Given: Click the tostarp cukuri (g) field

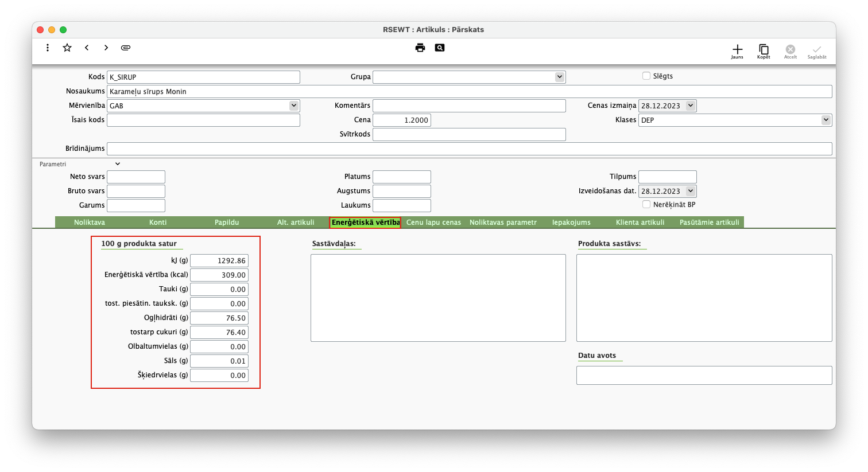Looking at the screenshot, I should [x=219, y=332].
